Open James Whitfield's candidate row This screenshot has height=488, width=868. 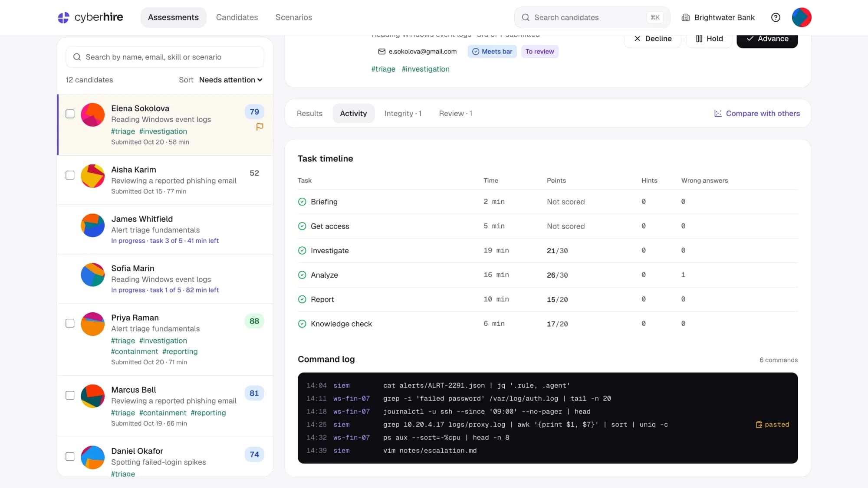click(165, 229)
